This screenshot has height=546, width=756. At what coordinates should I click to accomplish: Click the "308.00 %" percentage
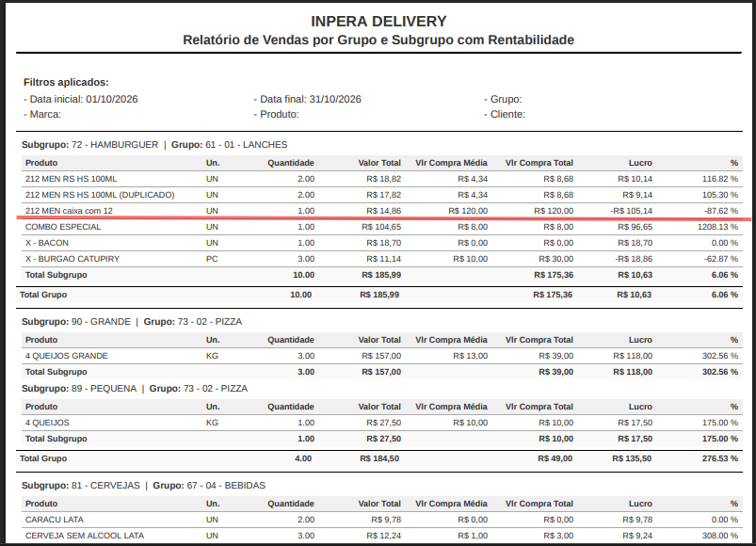(720, 536)
